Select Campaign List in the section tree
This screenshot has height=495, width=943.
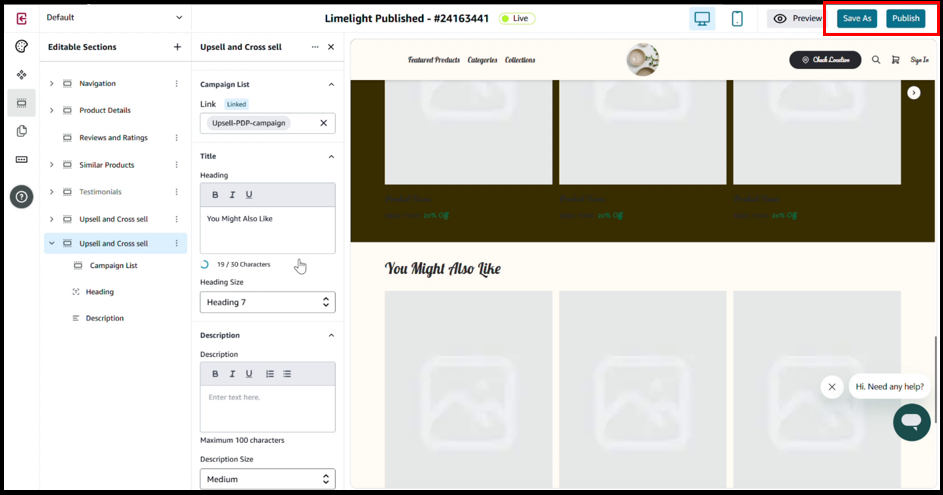pos(113,266)
